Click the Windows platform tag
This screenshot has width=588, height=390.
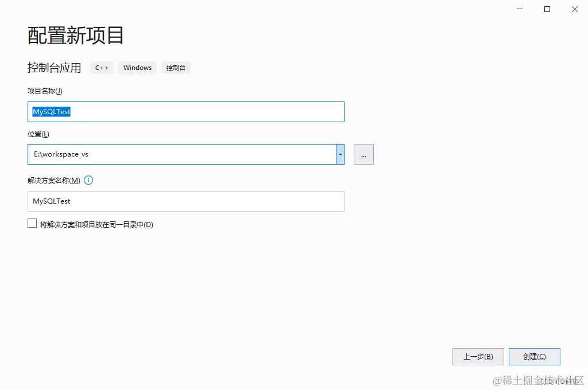[137, 68]
